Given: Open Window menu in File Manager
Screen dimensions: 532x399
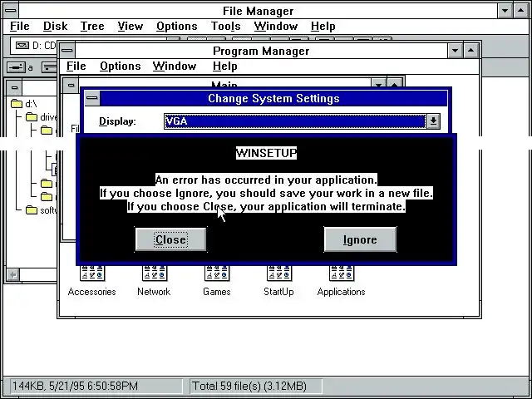Looking at the screenshot, I should [275, 26].
